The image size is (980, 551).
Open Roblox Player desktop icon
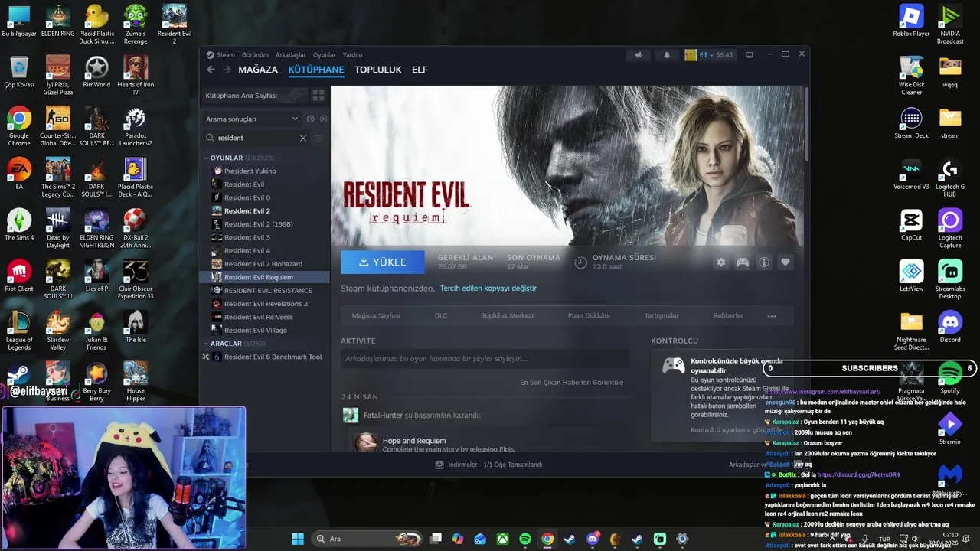pos(911,21)
